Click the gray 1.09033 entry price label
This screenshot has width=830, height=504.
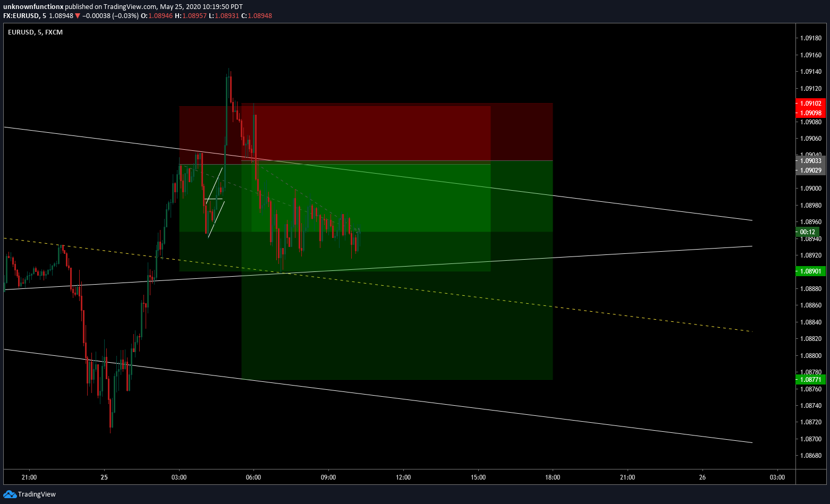tap(810, 160)
